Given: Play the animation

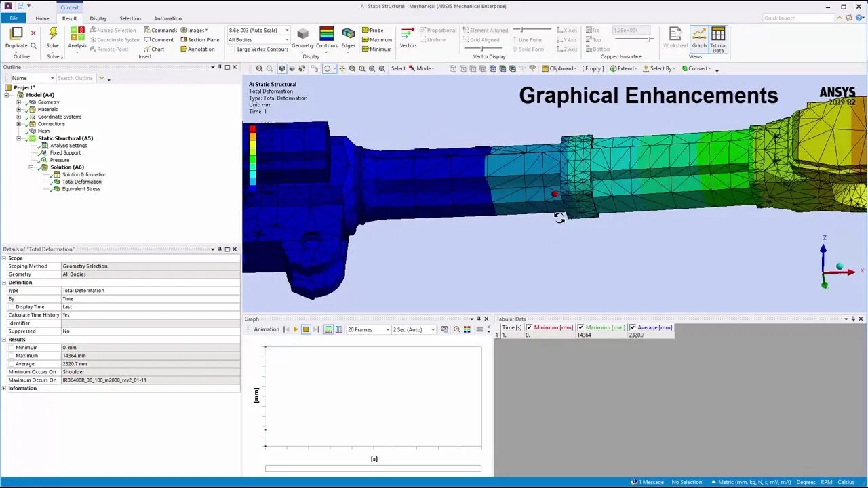Looking at the screenshot, I should 296,329.
